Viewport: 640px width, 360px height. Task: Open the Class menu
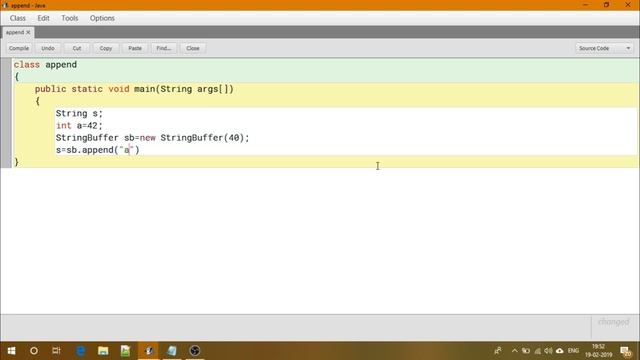point(18,18)
